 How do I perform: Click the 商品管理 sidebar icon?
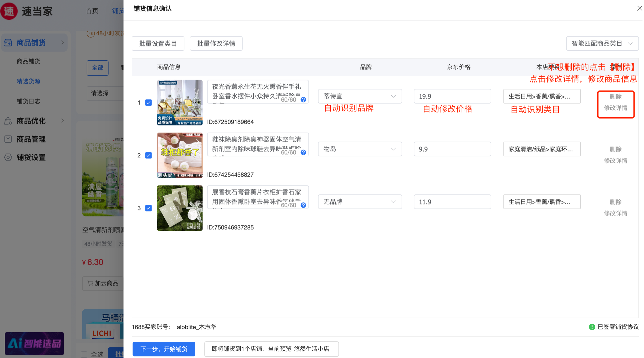click(8, 139)
